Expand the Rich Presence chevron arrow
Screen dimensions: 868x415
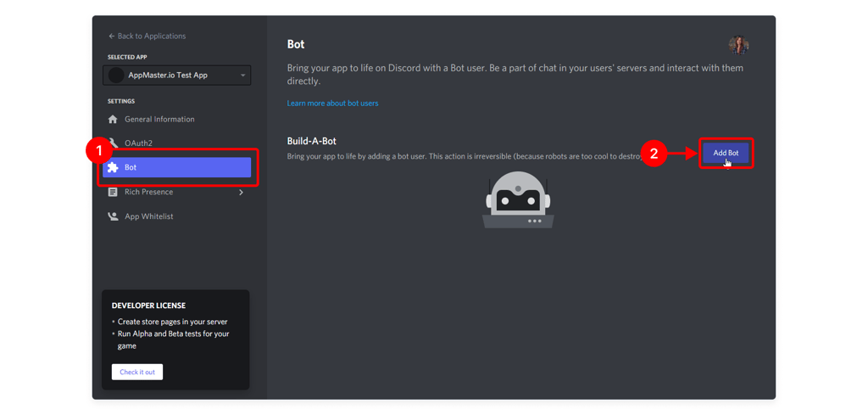pos(241,193)
